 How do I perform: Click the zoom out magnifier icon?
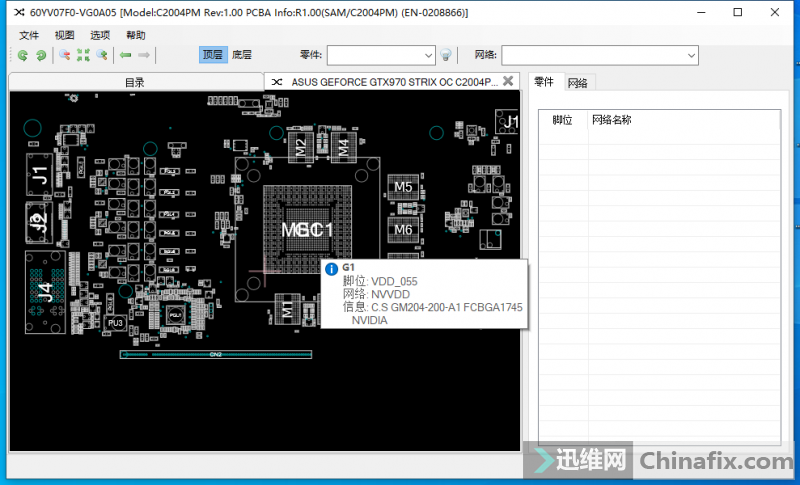click(x=64, y=55)
